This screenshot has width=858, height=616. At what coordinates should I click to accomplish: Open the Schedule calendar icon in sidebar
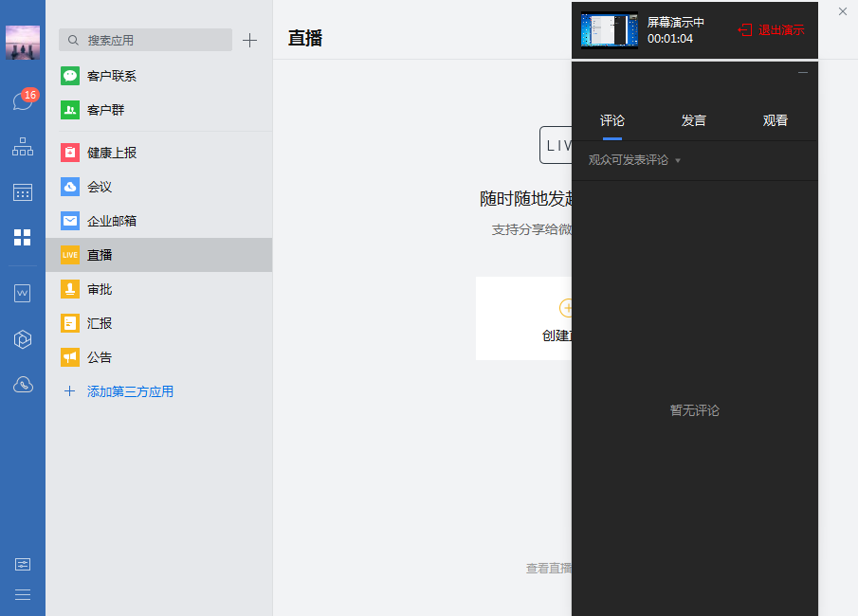[22, 192]
